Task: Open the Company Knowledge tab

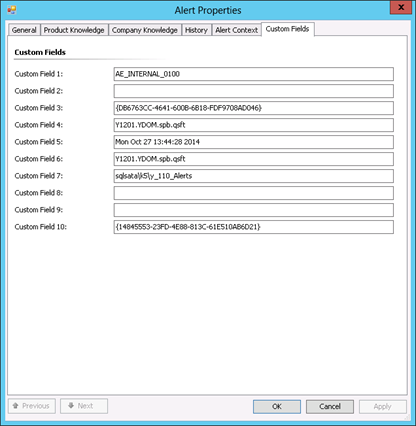Action: tap(145, 30)
